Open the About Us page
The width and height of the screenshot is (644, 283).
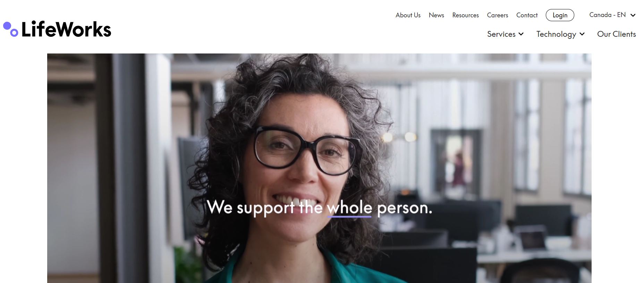tap(408, 15)
